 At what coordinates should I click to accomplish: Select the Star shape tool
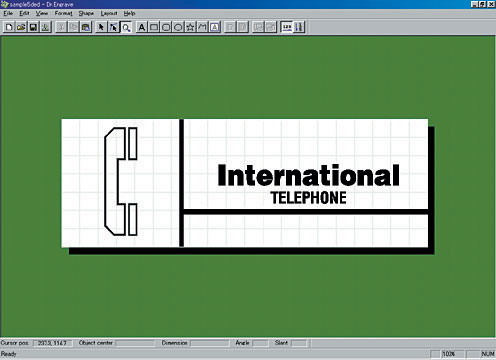pos(190,27)
